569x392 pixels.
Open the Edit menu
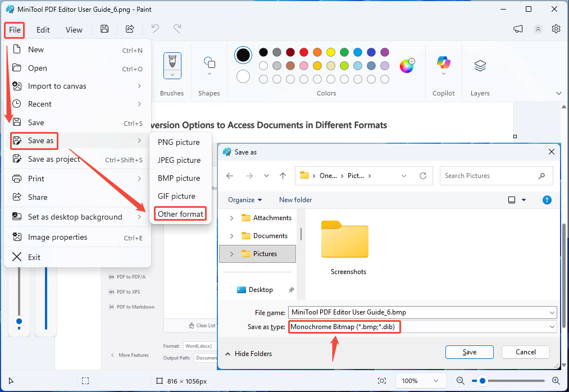tap(43, 30)
